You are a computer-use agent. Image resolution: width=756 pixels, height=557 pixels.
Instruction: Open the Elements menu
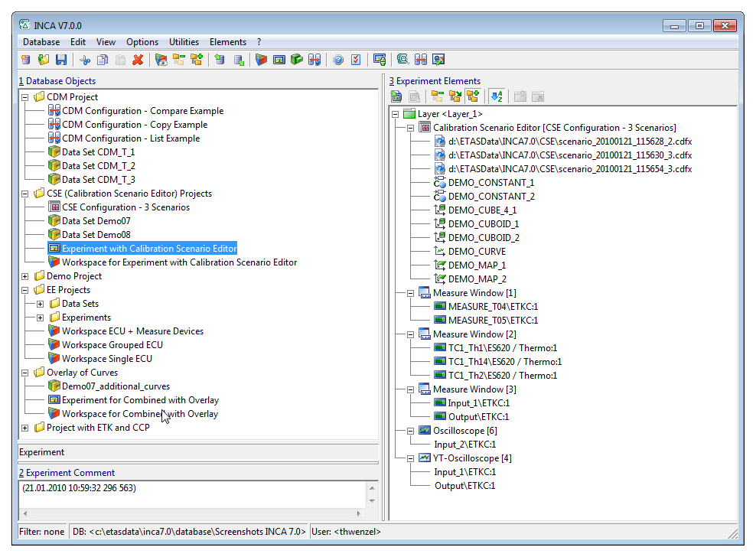(x=227, y=42)
